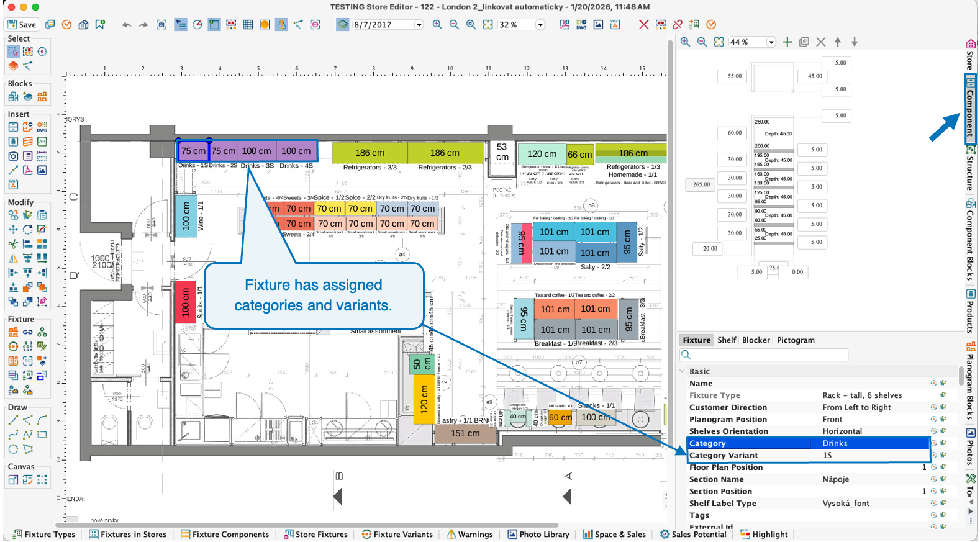Choose the move tool in Modify panel
The height and width of the screenshot is (542, 980).
[13, 229]
